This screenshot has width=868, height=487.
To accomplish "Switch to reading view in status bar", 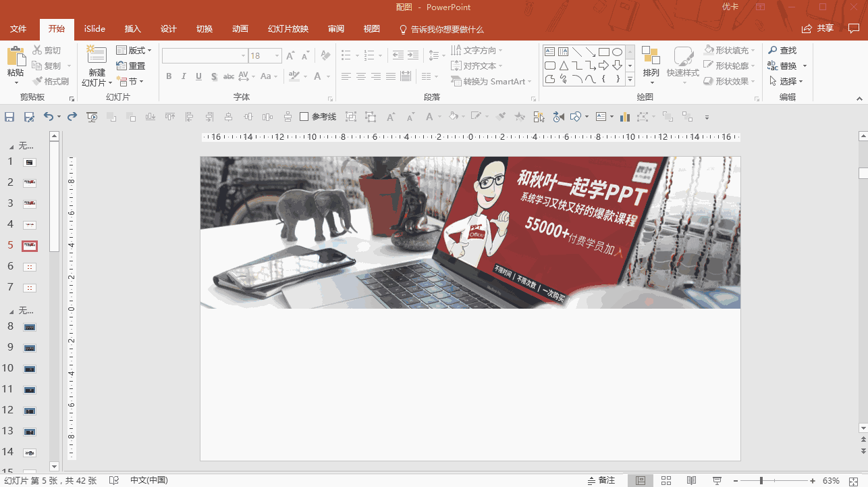I will pos(692,480).
